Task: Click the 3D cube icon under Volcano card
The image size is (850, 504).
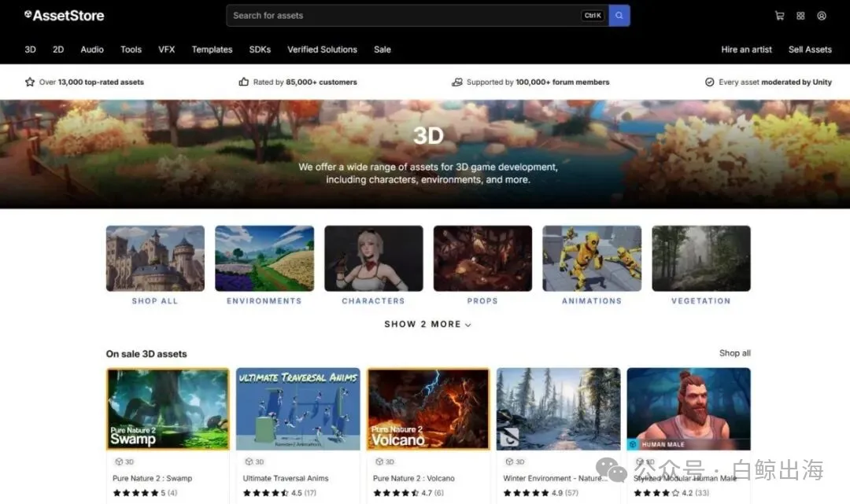Action: pyautogui.click(x=379, y=462)
